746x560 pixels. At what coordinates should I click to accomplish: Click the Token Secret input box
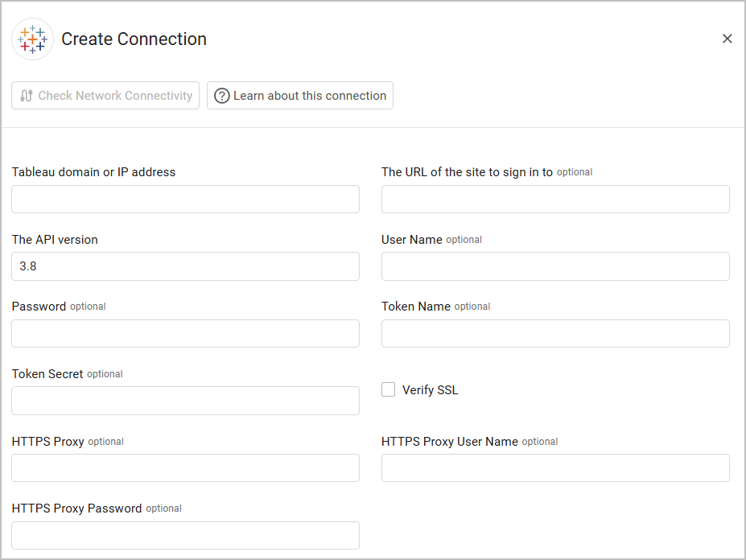click(x=185, y=401)
